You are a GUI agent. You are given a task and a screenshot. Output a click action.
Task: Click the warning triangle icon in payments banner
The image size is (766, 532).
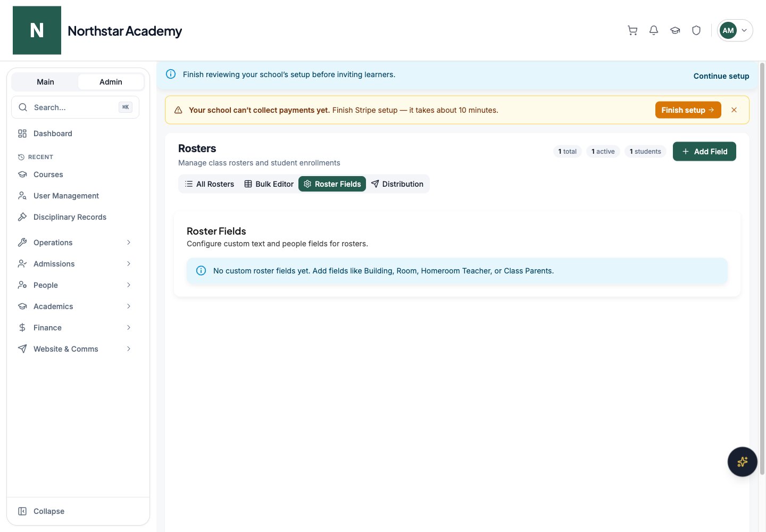[x=178, y=110]
